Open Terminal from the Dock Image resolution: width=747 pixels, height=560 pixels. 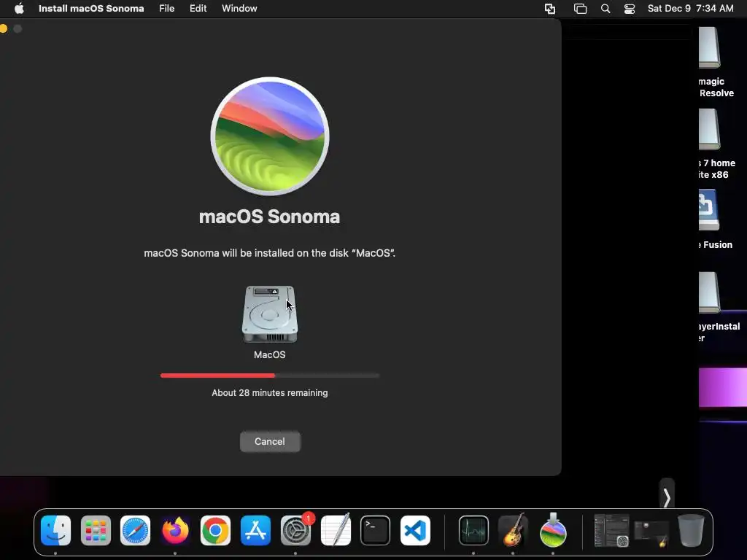[376, 531]
